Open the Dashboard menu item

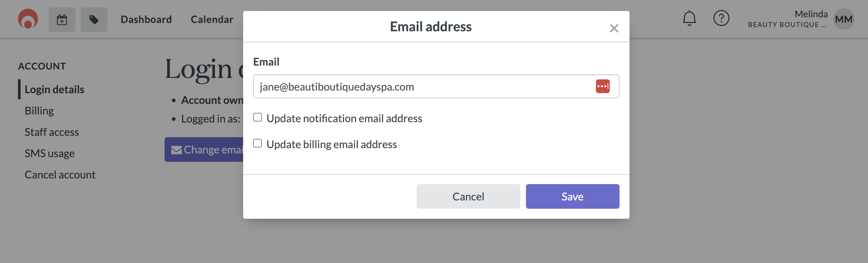(146, 20)
